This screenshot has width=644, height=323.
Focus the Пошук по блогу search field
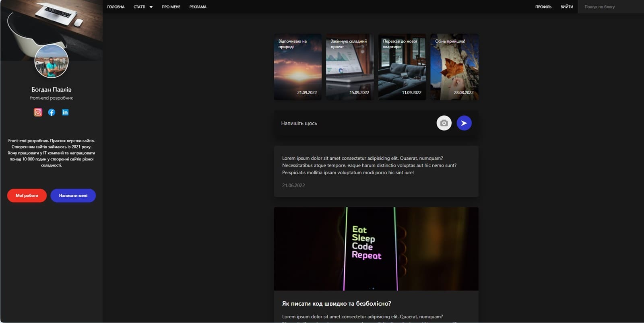tap(610, 7)
